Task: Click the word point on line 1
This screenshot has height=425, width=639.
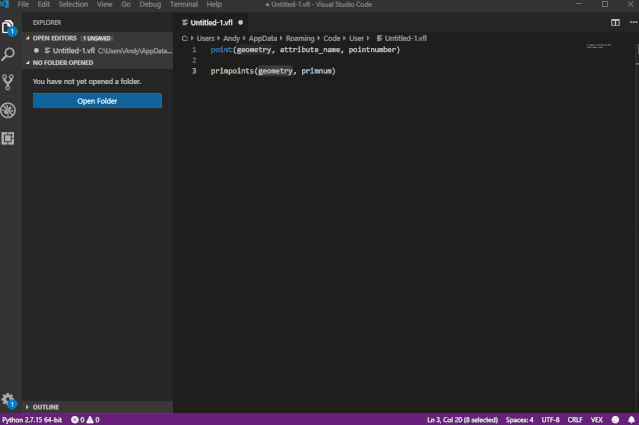Action: pos(221,50)
